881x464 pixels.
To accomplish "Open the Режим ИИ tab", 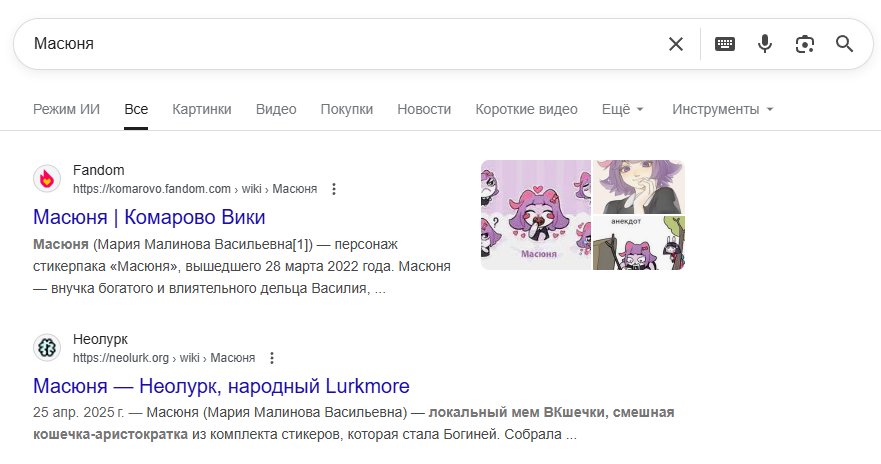I will coord(66,109).
